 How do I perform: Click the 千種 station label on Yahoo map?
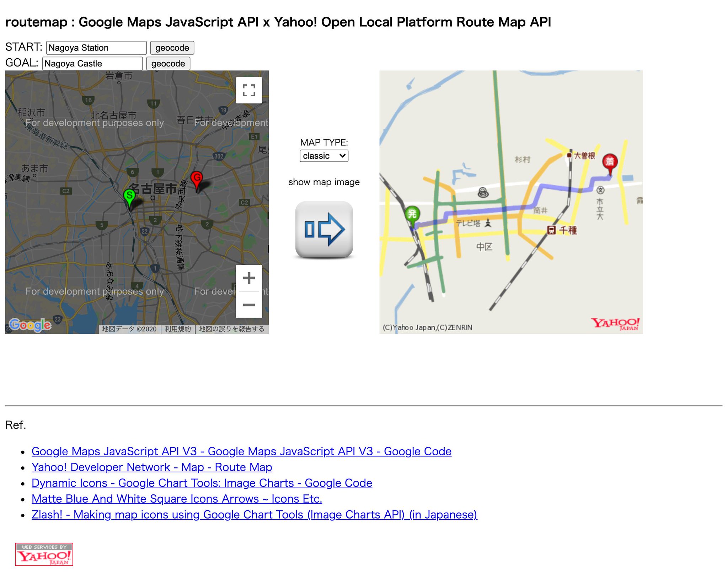568,230
